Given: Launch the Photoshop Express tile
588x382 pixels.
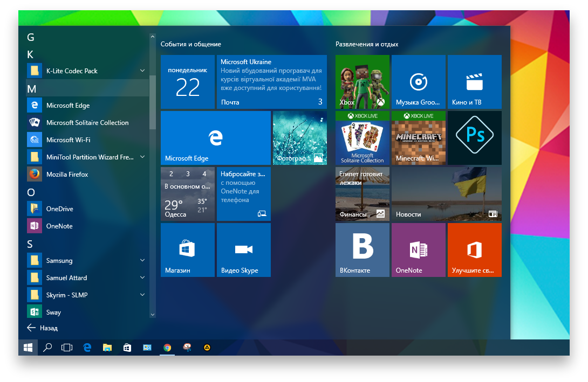Looking at the screenshot, I should click(x=474, y=138).
